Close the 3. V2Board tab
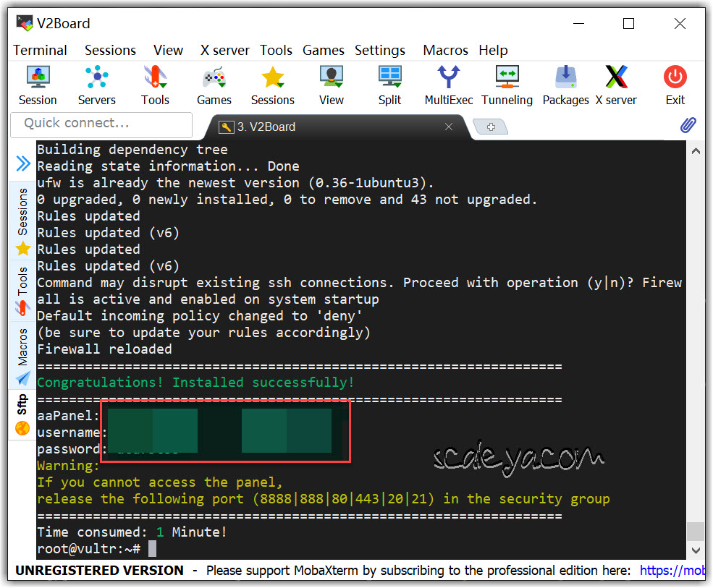713x588 pixels. pos(449,127)
